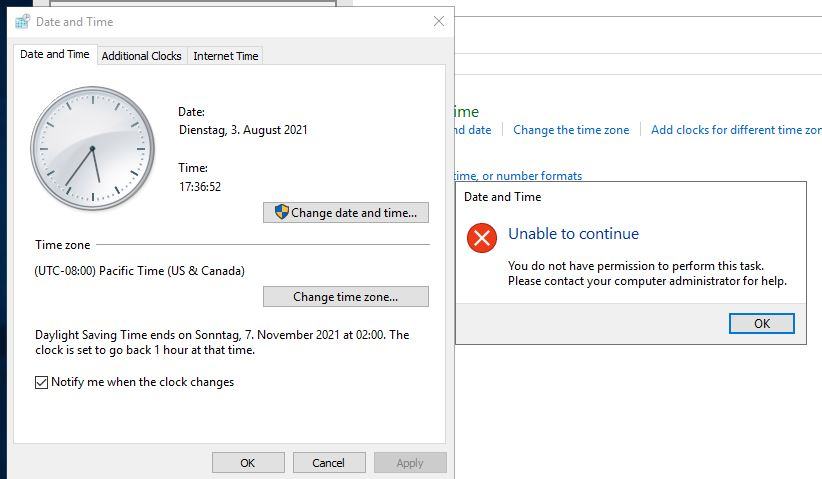Viewport: 822px width, 479px height.
Task: Switch to the Additional Clocks tab
Action: pos(142,56)
